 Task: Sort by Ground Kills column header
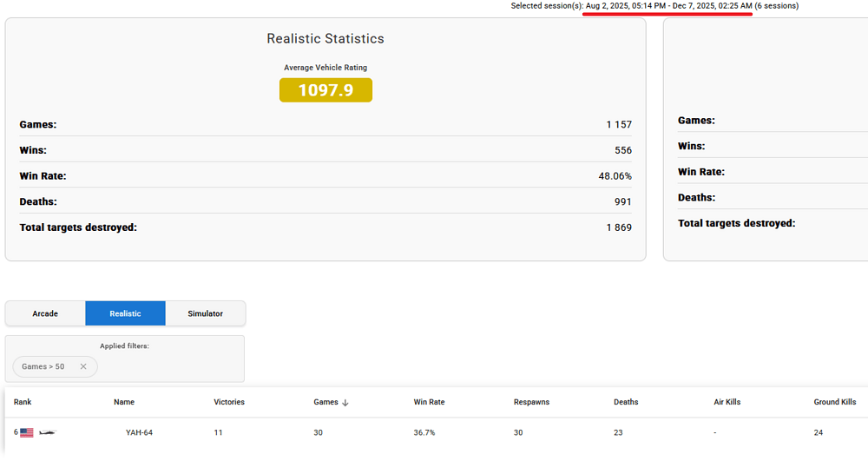pyautogui.click(x=834, y=402)
